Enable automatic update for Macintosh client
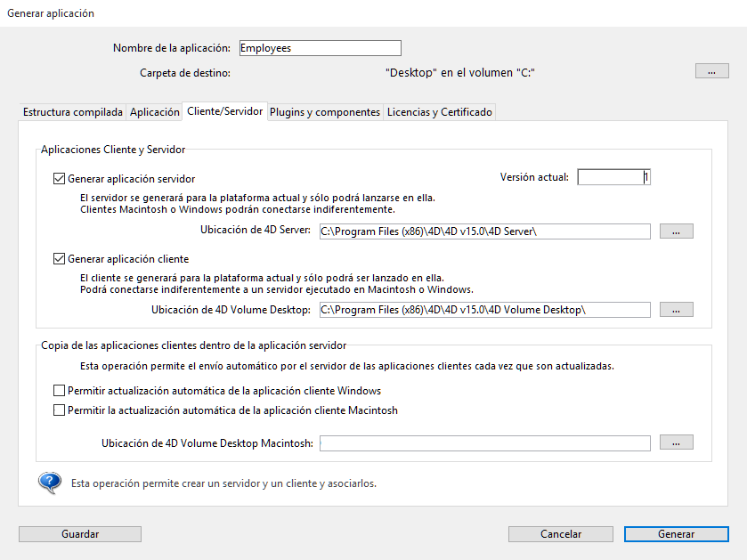Image resolution: width=747 pixels, height=560 pixels. [60, 410]
